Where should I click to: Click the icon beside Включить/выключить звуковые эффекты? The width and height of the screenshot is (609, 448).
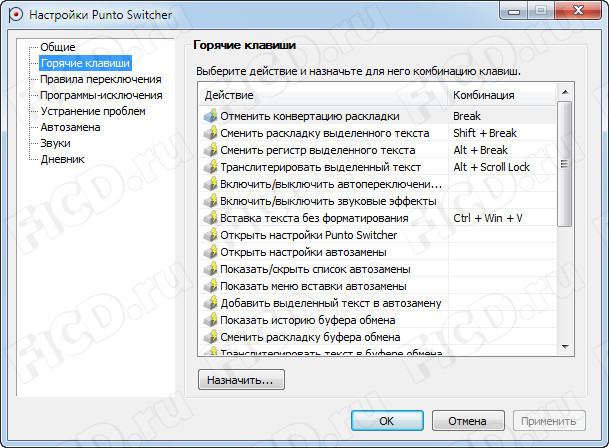210,201
